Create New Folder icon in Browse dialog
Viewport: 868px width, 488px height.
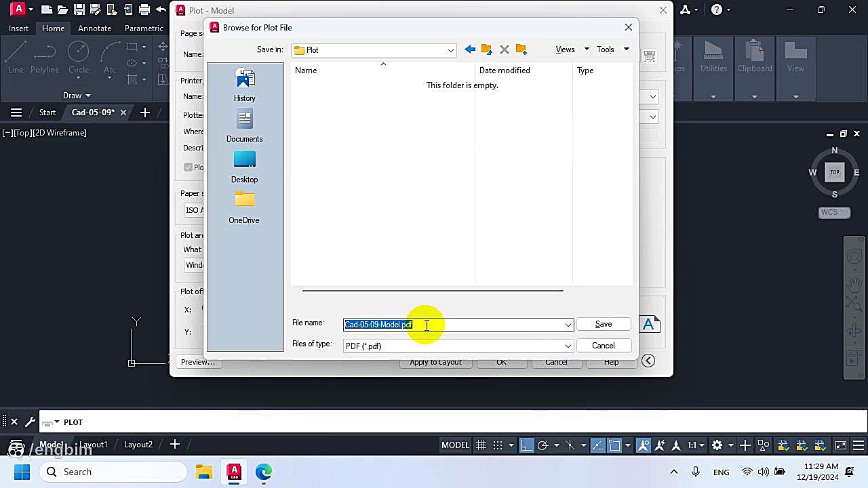521,49
